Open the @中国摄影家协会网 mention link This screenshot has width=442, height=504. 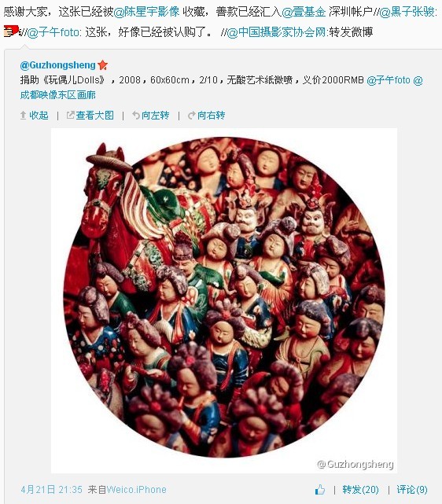277,32
